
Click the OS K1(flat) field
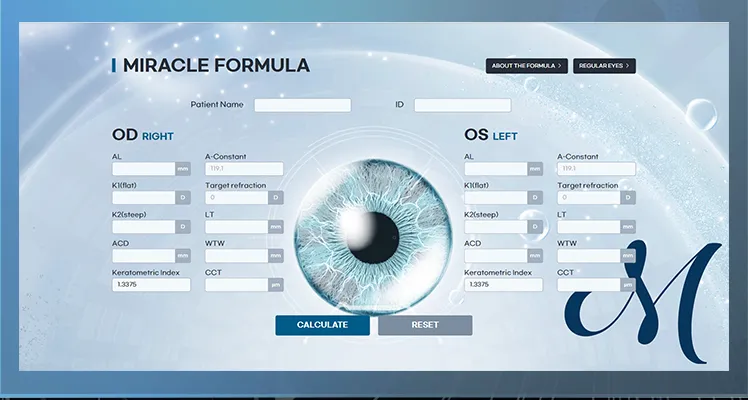click(496, 198)
